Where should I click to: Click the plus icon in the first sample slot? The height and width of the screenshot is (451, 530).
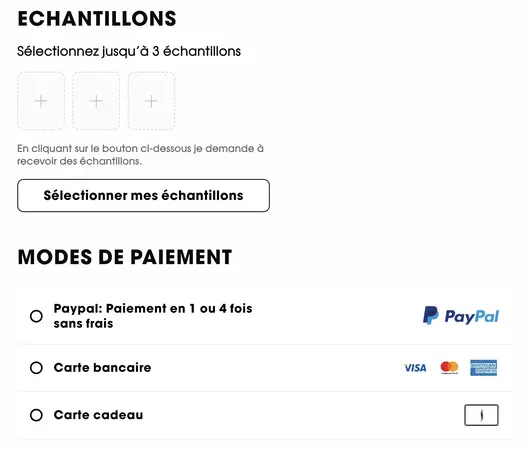[41, 101]
